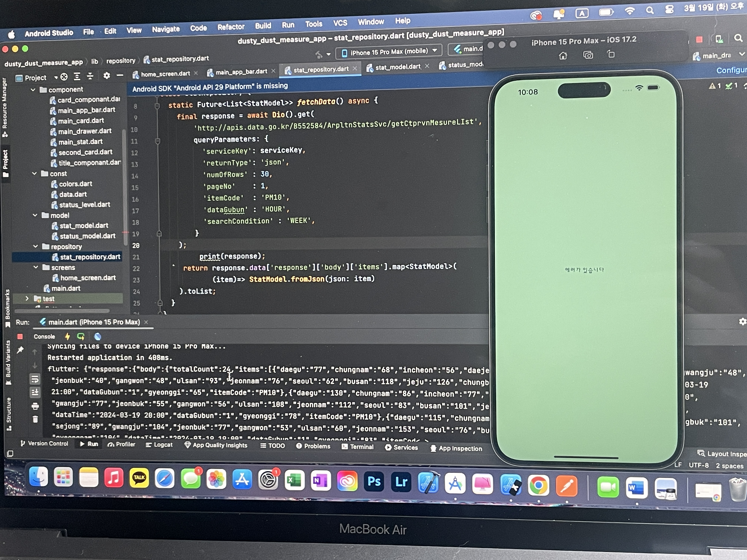
Task: Hide the Project panel with minus icon
Action: [119, 75]
